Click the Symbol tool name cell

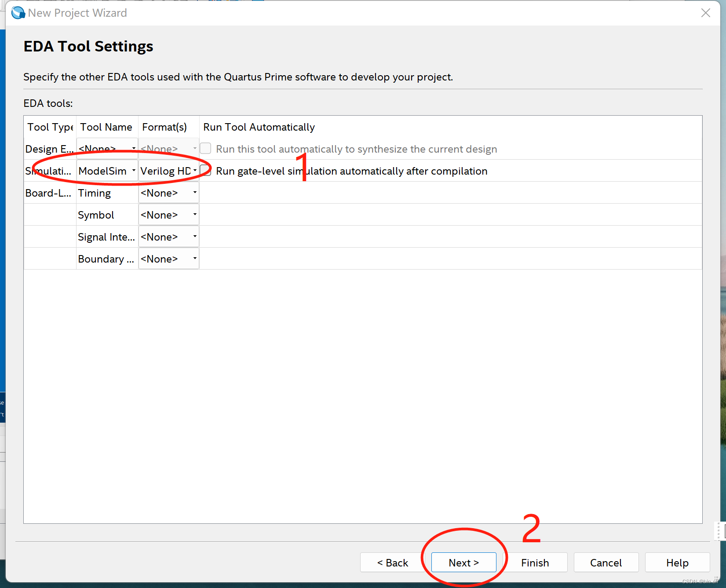107,215
